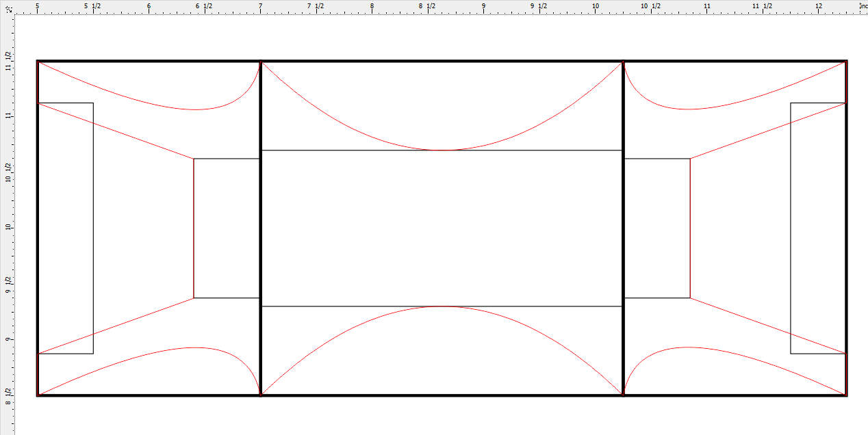Click the 7 mark on the horizontal ruler

tap(260, 5)
